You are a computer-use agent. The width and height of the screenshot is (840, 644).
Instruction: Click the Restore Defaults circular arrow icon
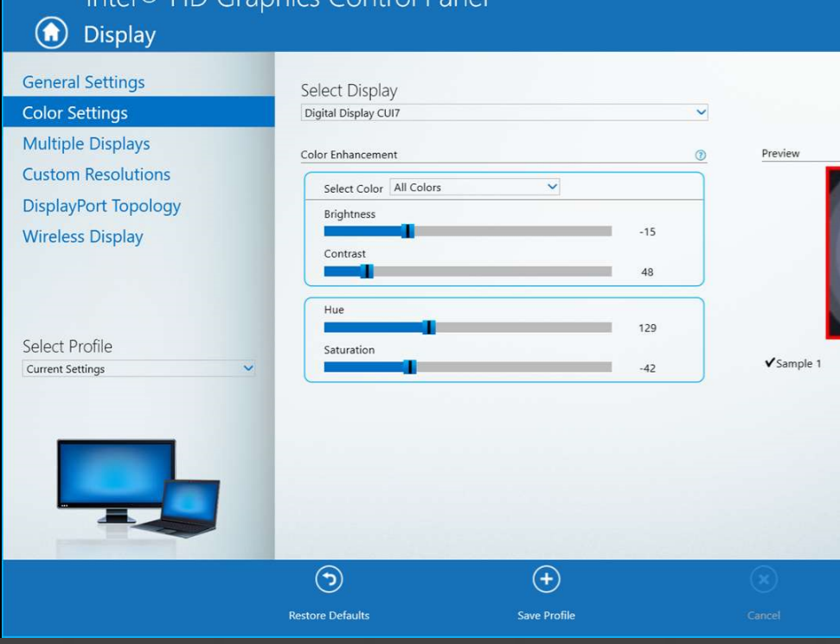tap(329, 580)
